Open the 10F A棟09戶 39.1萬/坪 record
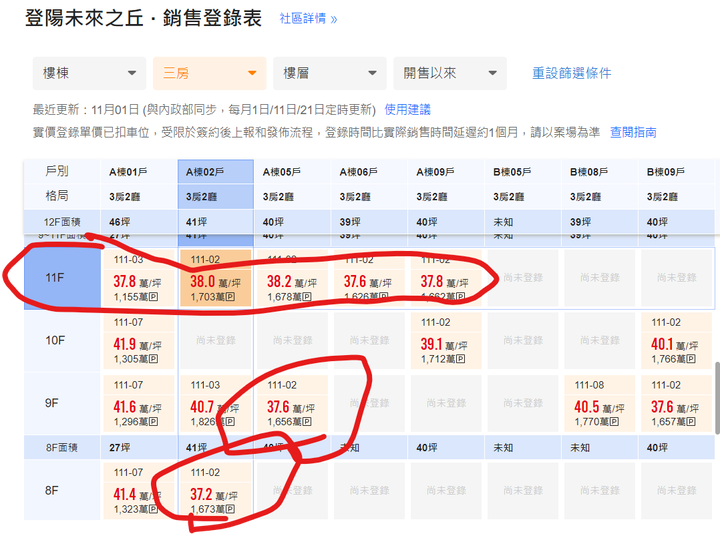This screenshot has height=534, width=720. 446,340
